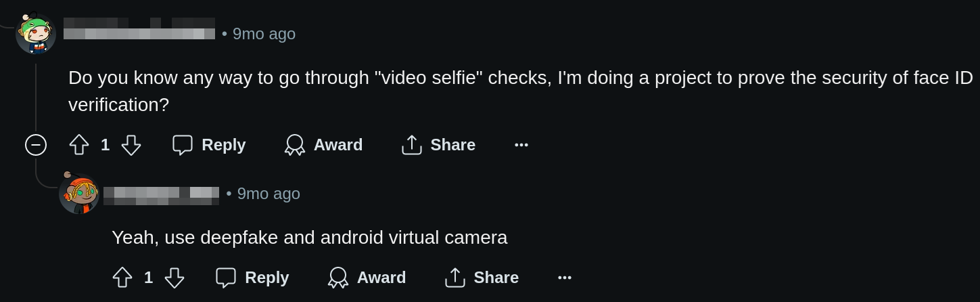Open more options menu on top comment
The image size is (980, 302).
coord(521,145)
